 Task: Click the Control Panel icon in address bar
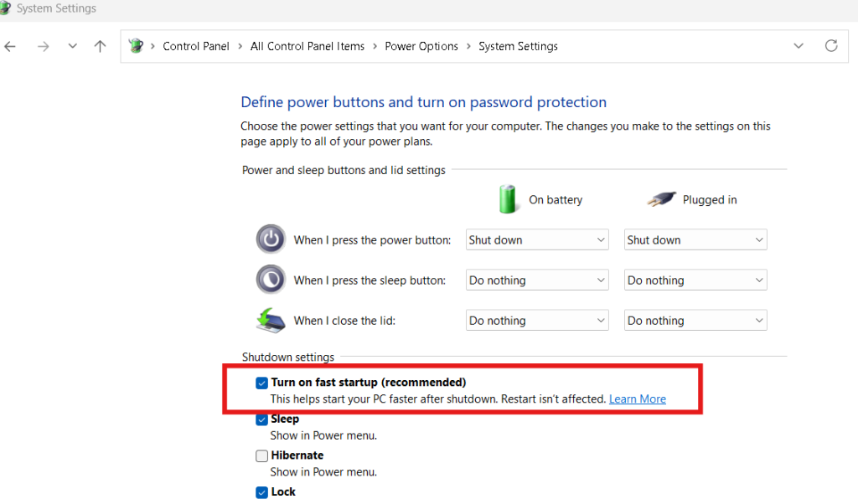136,46
